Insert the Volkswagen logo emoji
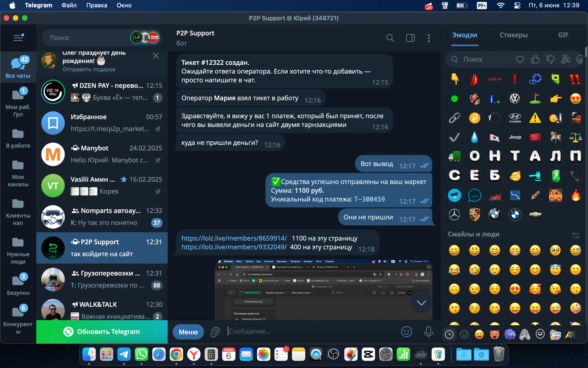The height and width of the screenshot is (368, 588). coord(515,99)
